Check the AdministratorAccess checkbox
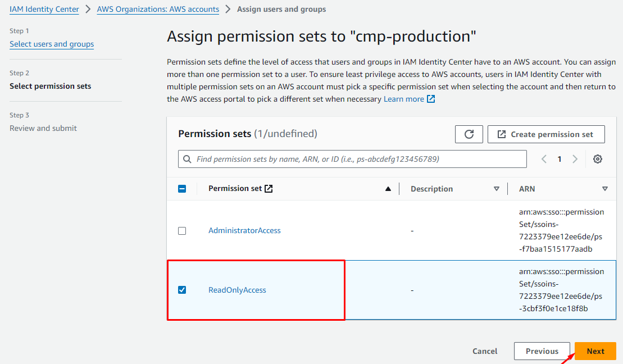The height and width of the screenshot is (364, 623). pyautogui.click(x=182, y=231)
